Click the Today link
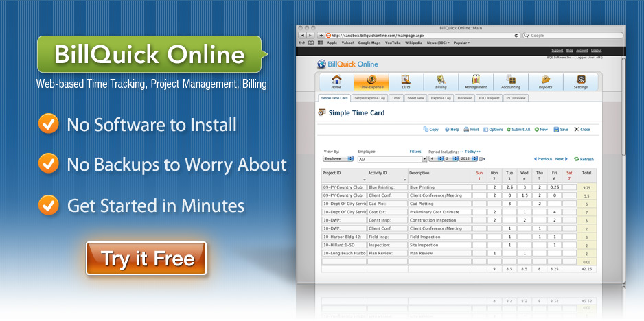 [x=470, y=152]
